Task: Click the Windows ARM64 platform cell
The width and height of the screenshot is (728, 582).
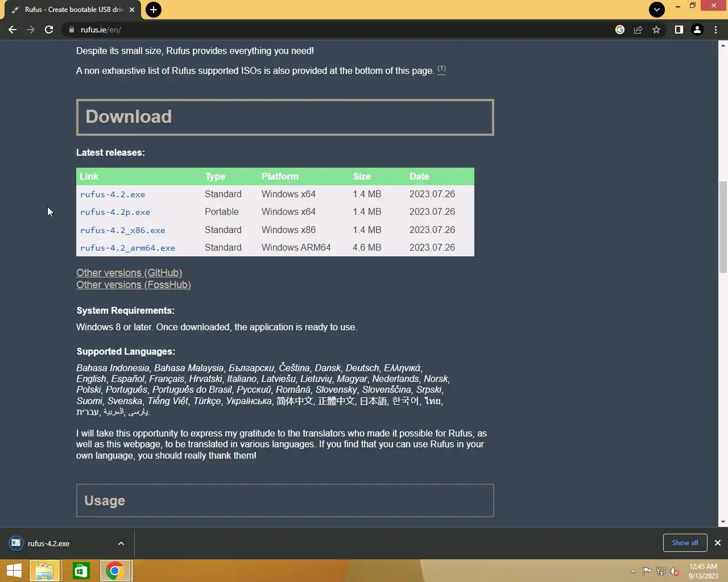Action: (x=296, y=247)
